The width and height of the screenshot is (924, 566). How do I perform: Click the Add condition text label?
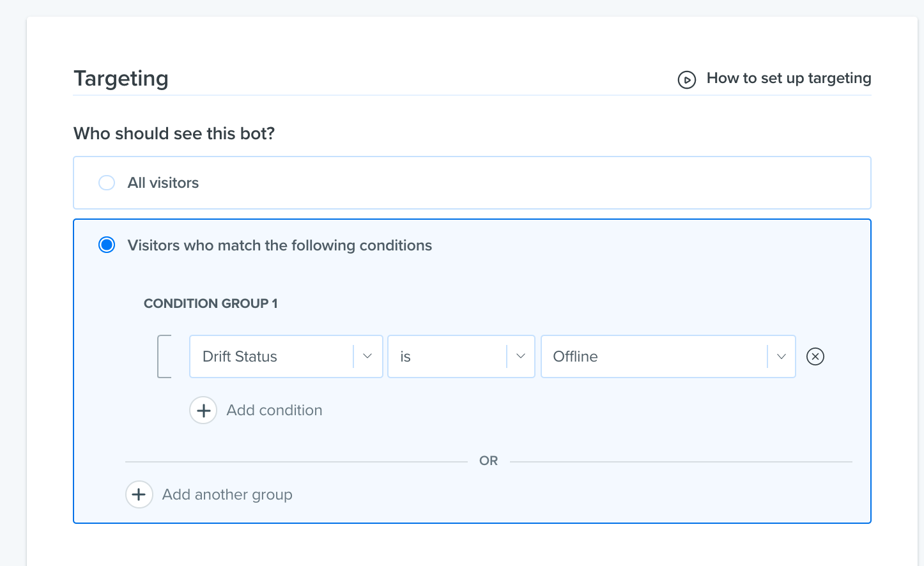point(274,410)
